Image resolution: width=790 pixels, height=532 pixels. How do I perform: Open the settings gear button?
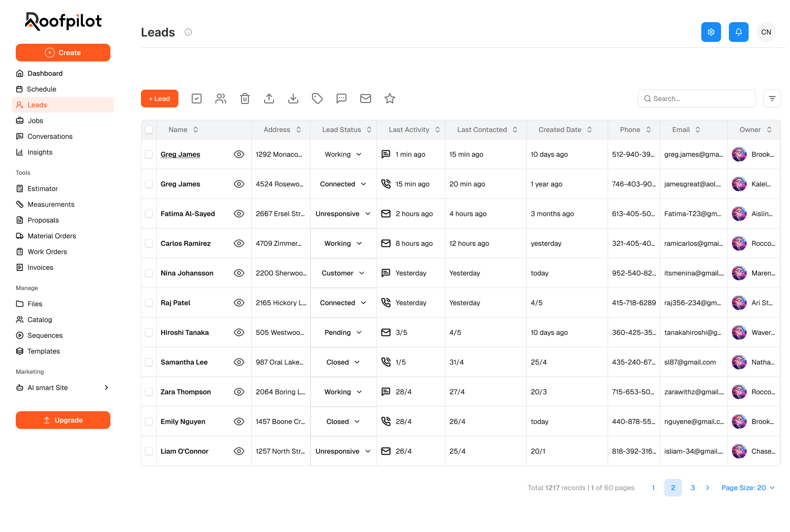711,32
